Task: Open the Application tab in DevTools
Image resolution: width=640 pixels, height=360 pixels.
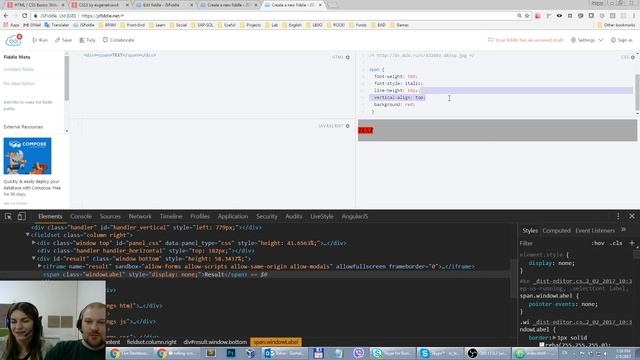Action: [233, 216]
